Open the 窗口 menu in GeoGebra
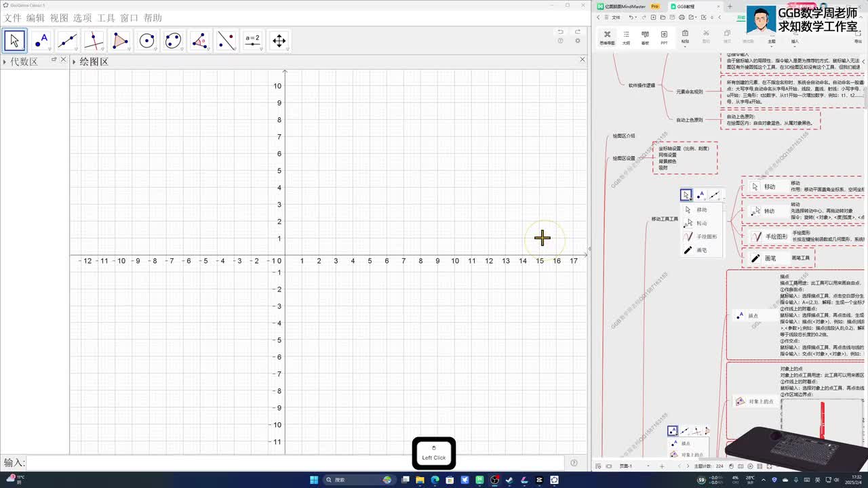This screenshot has height=488, width=868. (x=129, y=18)
